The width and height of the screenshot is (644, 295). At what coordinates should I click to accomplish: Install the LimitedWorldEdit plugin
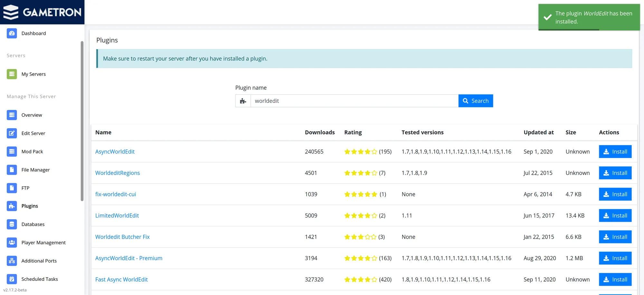[x=615, y=215]
